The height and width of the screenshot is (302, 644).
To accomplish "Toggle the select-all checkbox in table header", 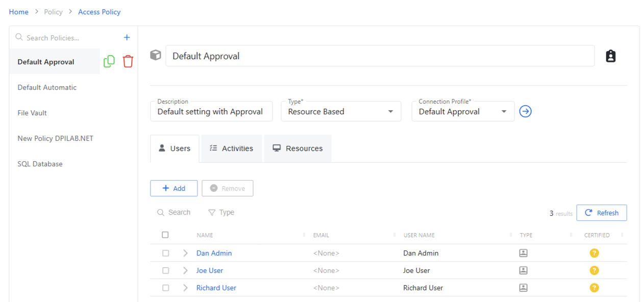I will 165,235.
